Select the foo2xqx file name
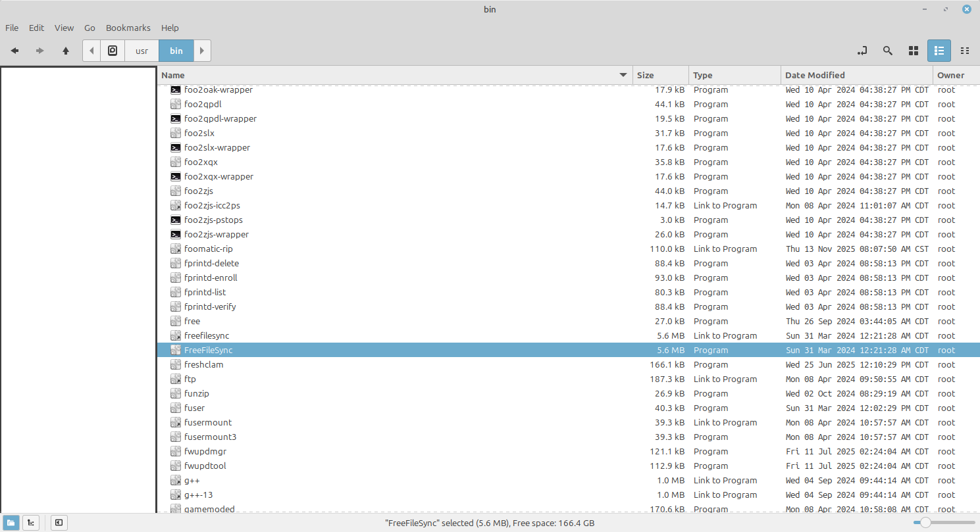This screenshot has height=532, width=980. 201,162
